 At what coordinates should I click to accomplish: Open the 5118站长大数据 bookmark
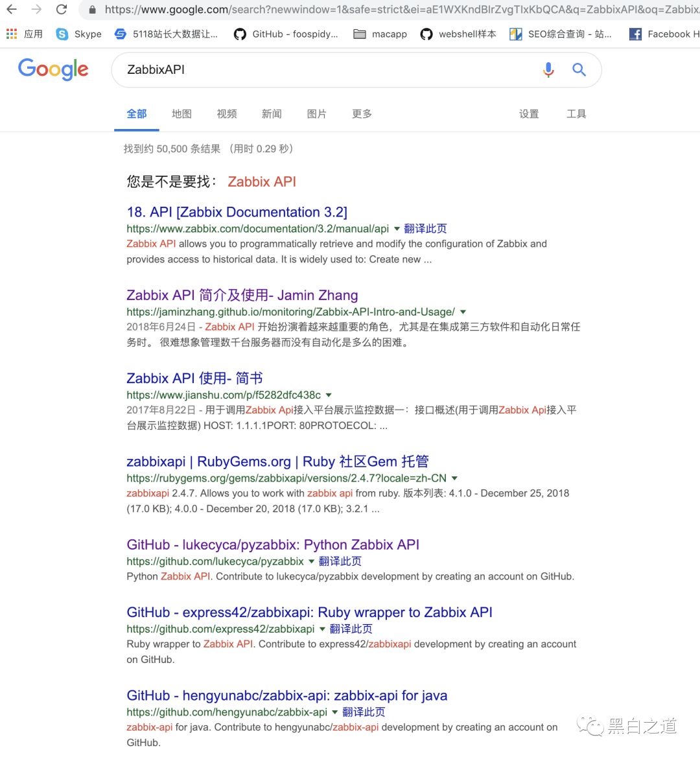[166, 34]
